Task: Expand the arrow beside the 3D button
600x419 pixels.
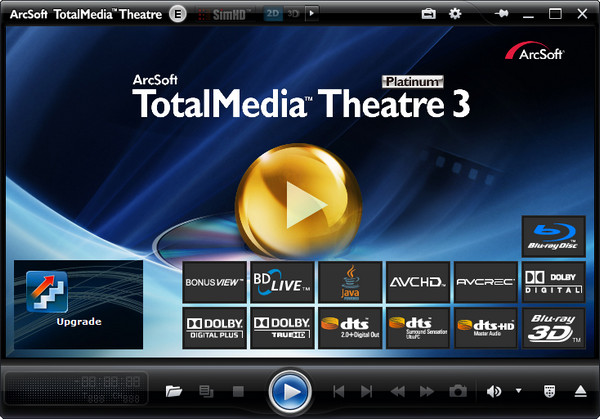Action: coord(311,14)
